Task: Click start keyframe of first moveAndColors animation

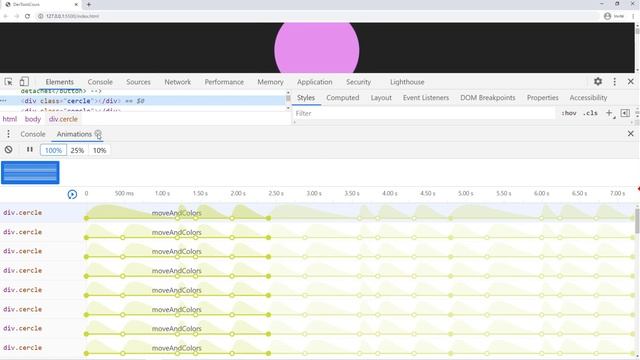Action: (x=86, y=218)
